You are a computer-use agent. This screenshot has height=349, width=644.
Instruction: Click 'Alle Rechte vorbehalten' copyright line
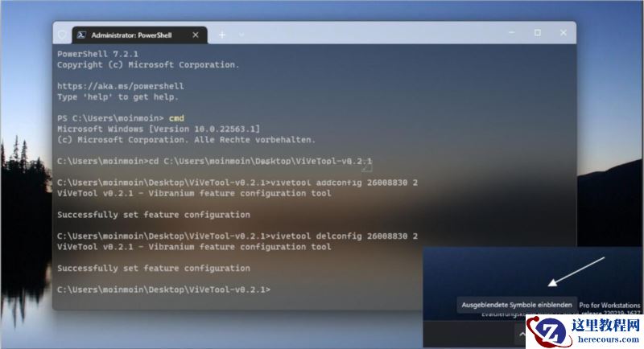[186, 139]
